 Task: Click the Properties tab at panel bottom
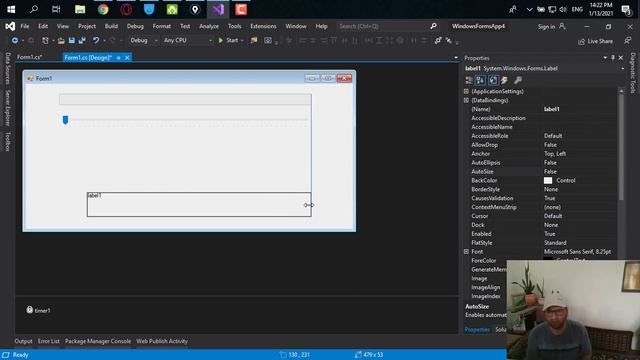coord(477,329)
